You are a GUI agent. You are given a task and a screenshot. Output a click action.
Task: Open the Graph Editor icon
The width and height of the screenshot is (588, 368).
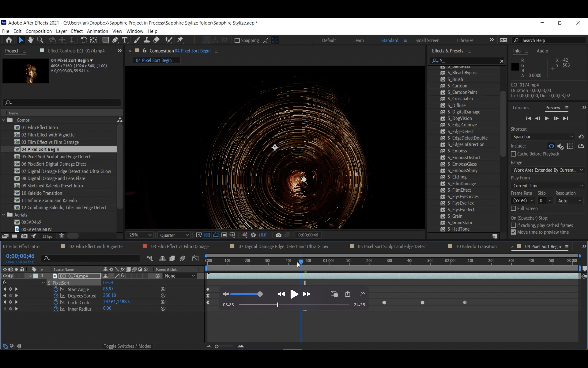click(x=195, y=258)
